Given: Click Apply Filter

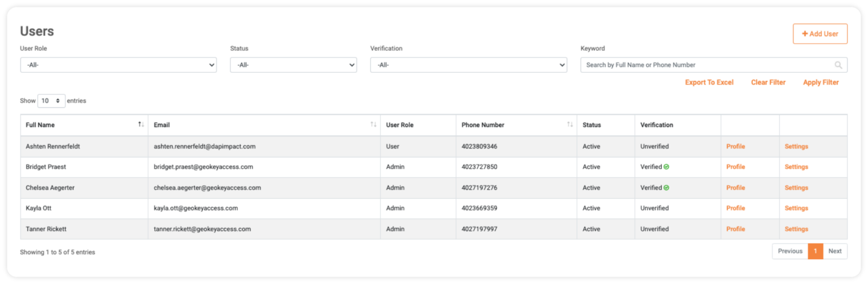Looking at the screenshot, I should click(x=821, y=82).
